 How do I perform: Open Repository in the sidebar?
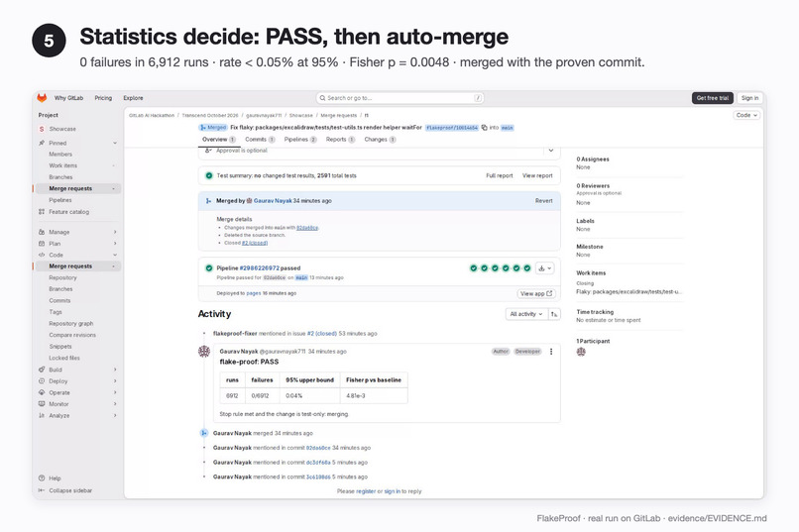point(62,278)
